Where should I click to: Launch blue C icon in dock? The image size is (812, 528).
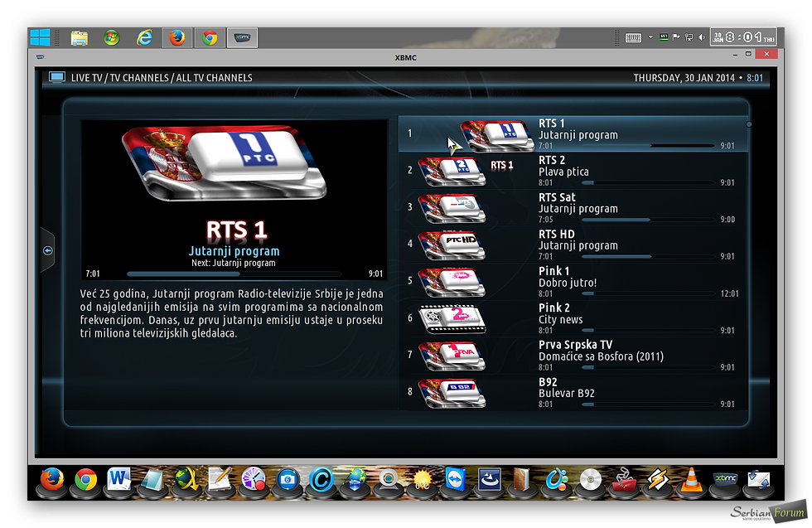(x=321, y=480)
